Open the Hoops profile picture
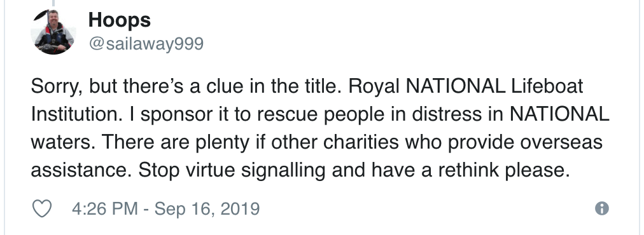The image size is (644, 235). click(53, 32)
